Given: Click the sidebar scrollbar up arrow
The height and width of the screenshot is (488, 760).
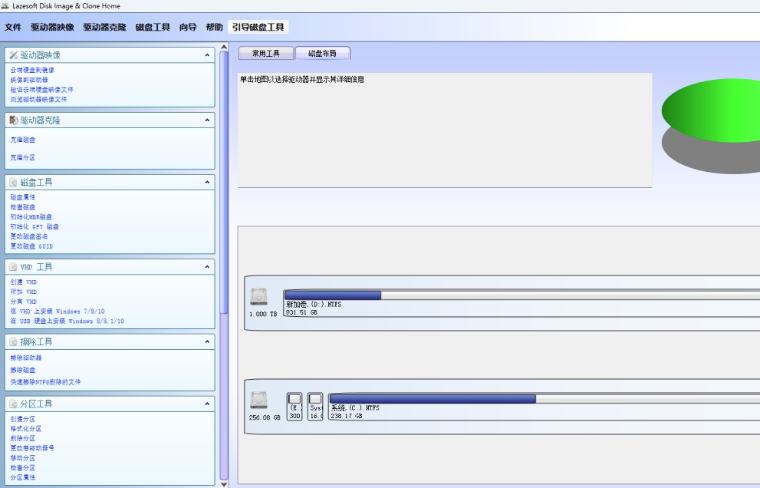Looking at the screenshot, I should click(224, 47).
